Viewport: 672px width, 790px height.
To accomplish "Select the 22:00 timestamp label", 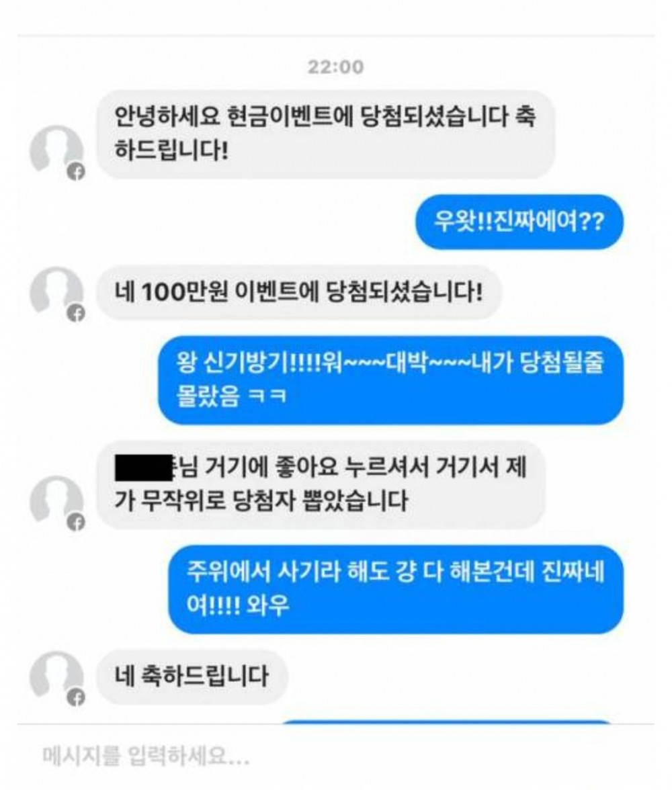I will (336, 67).
